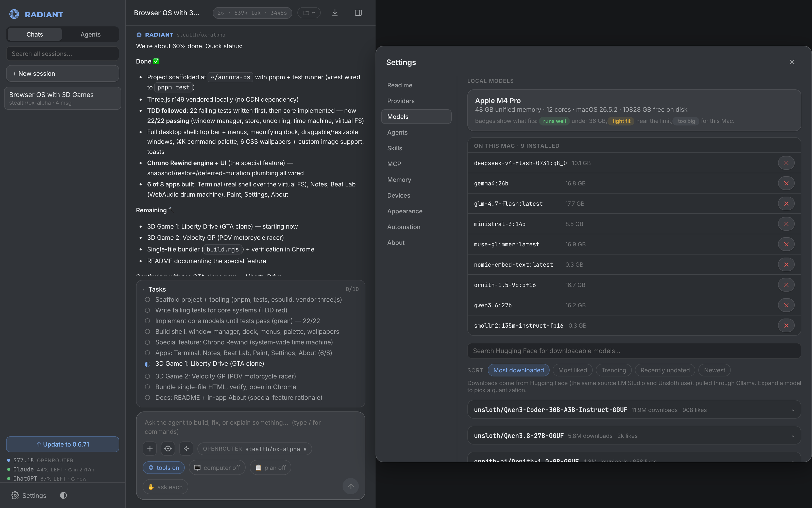The image size is (812, 508).
Task: Expand unsloth/Qwen3.8-27B-GGUF row
Action: [x=634, y=435]
